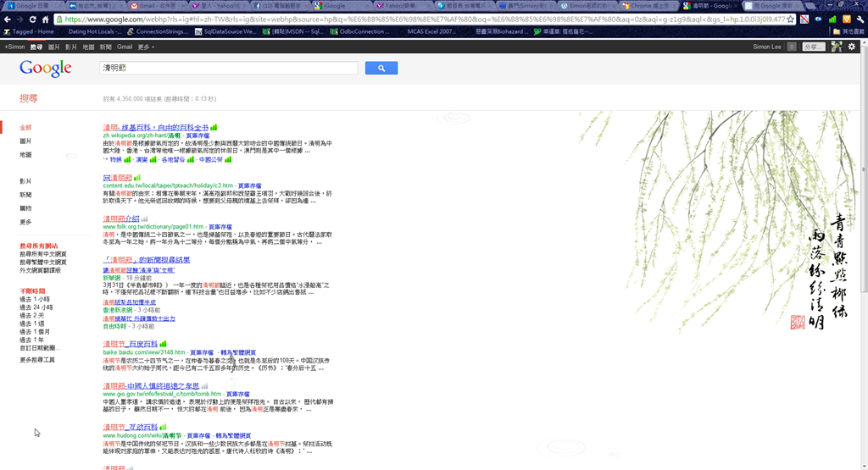The width and height of the screenshot is (868, 470).
Task: Switch to the '登入 - Yahoo' tab
Action: 218,6
